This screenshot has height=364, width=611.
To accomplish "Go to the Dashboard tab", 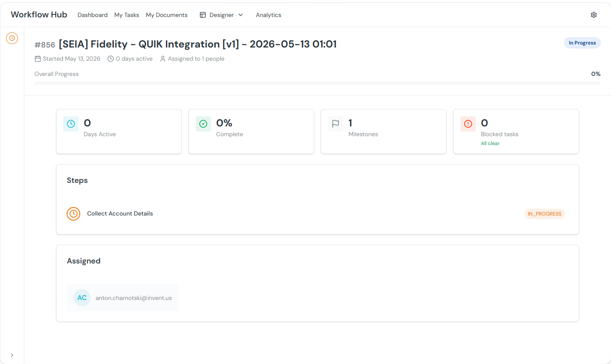I will tap(92, 15).
